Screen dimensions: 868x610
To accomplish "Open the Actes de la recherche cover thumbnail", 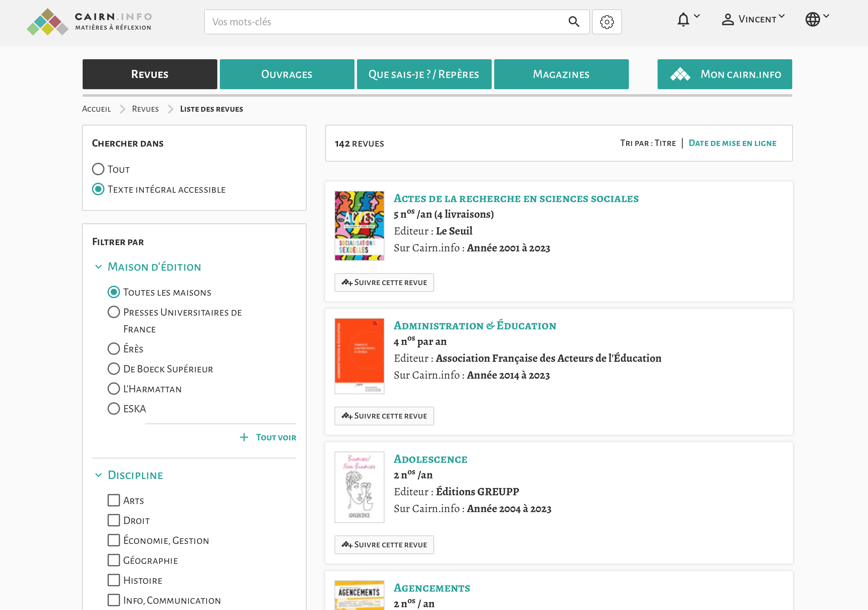I will [x=359, y=226].
